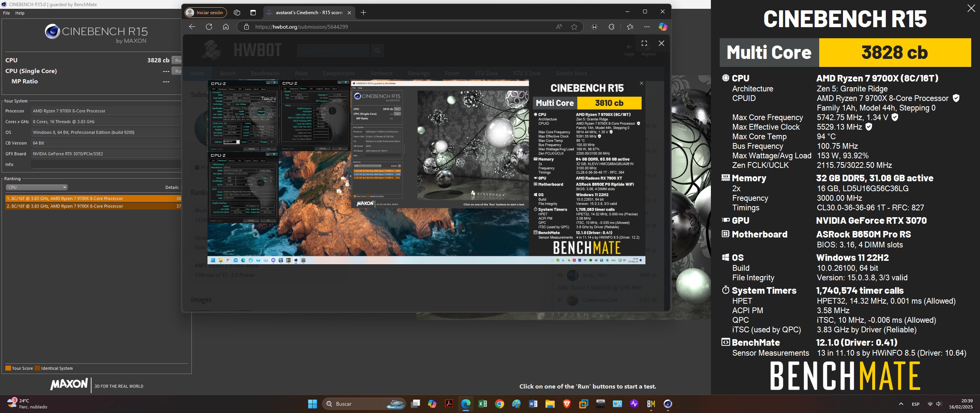Open the Help menu in Cinebench
Image resolution: width=980 pixels, height=413 pixels.
click(x=20, y=13)
